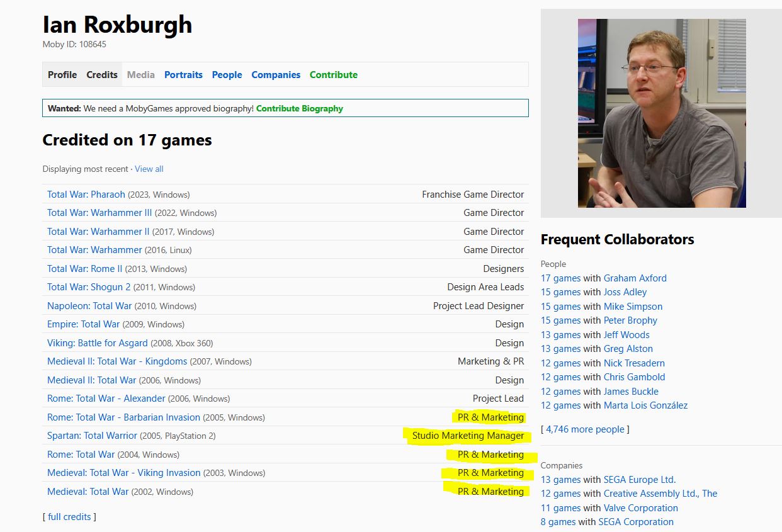
Task: Click 11 games with Valve Corporation
Action: point(560,508)
